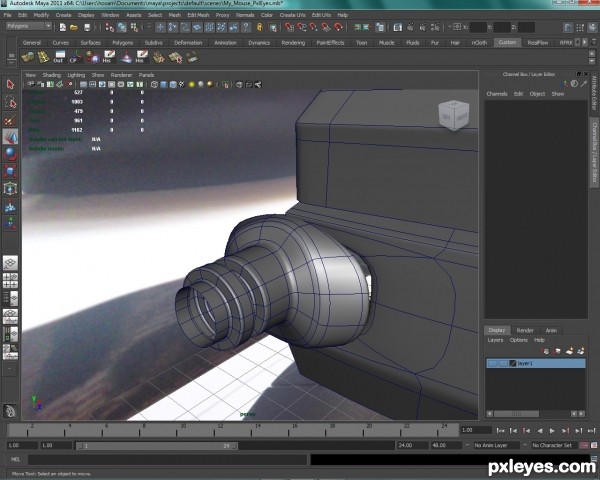Open Render Settings from status line

coord(435,27)
